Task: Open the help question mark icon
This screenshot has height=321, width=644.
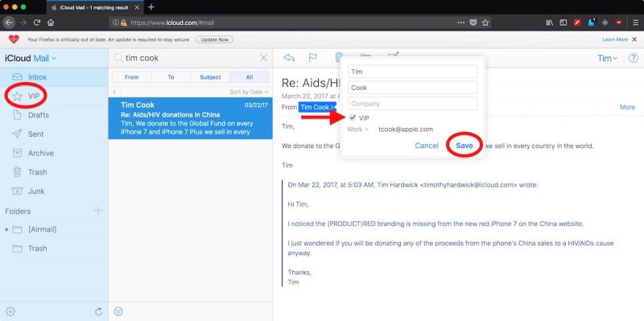Action: [x=634, y=58]
